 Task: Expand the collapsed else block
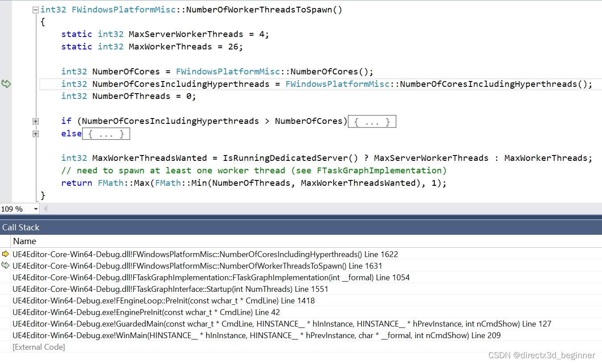coord(36,134)
